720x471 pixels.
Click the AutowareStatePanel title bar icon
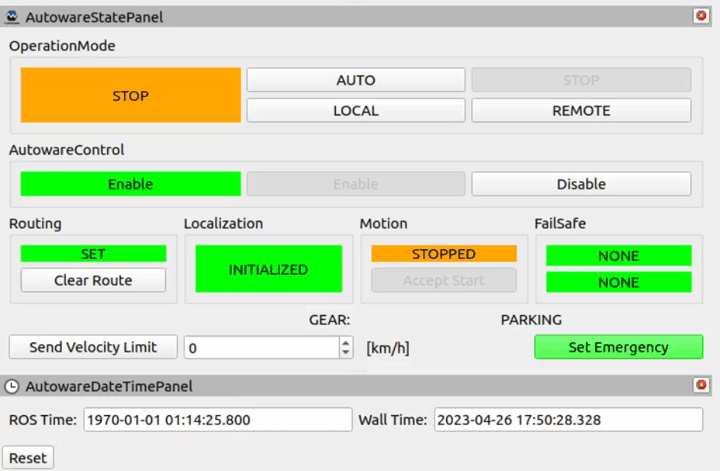point(12,17)
